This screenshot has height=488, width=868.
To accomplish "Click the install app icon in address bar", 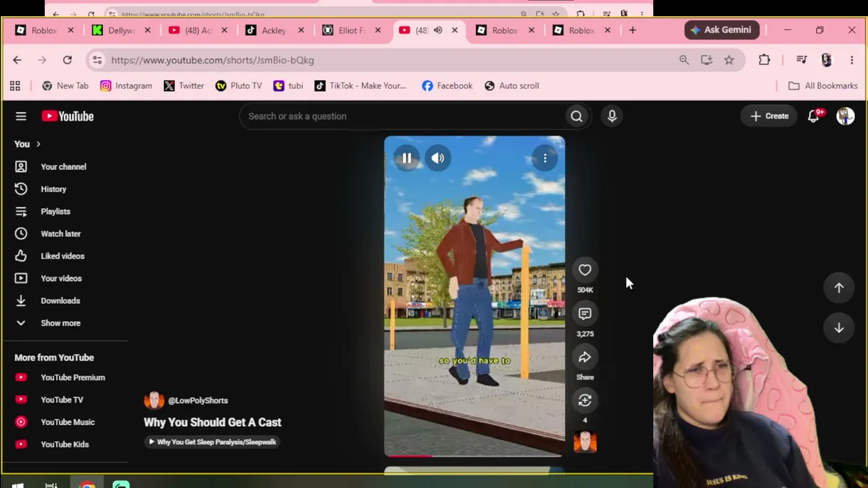I will point(706,60).
